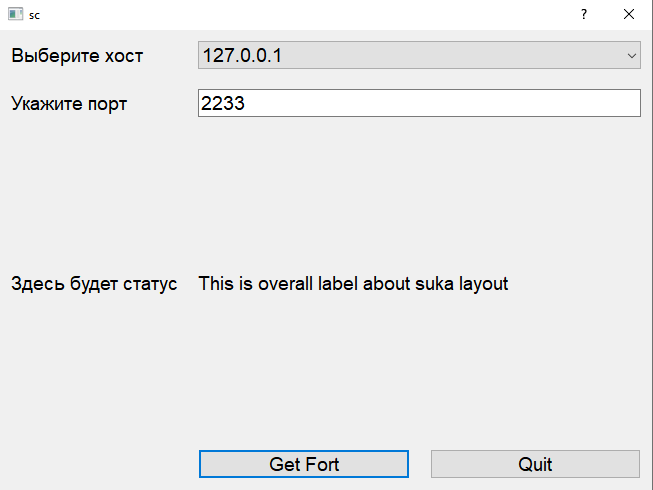Click the Get Fort button
The height and width of the screenshot is (490, 653).
[x=304, y=464]
